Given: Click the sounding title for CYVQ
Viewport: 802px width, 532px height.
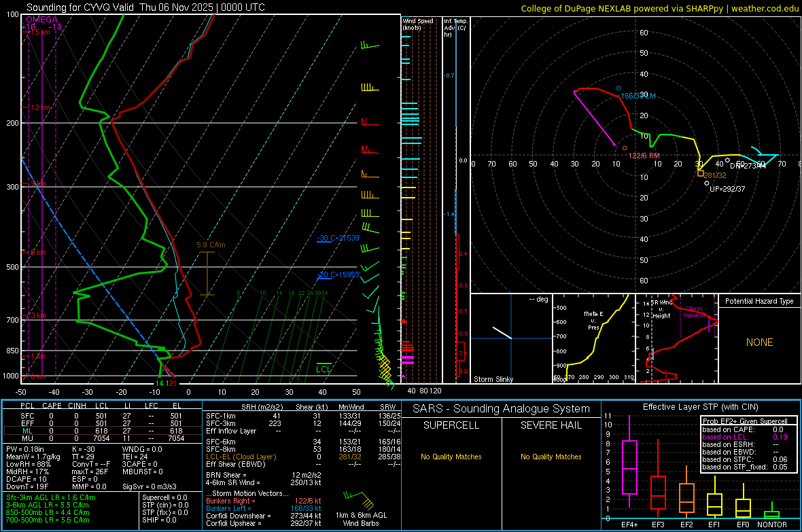Looking at the screenshot, I should 145,7.
